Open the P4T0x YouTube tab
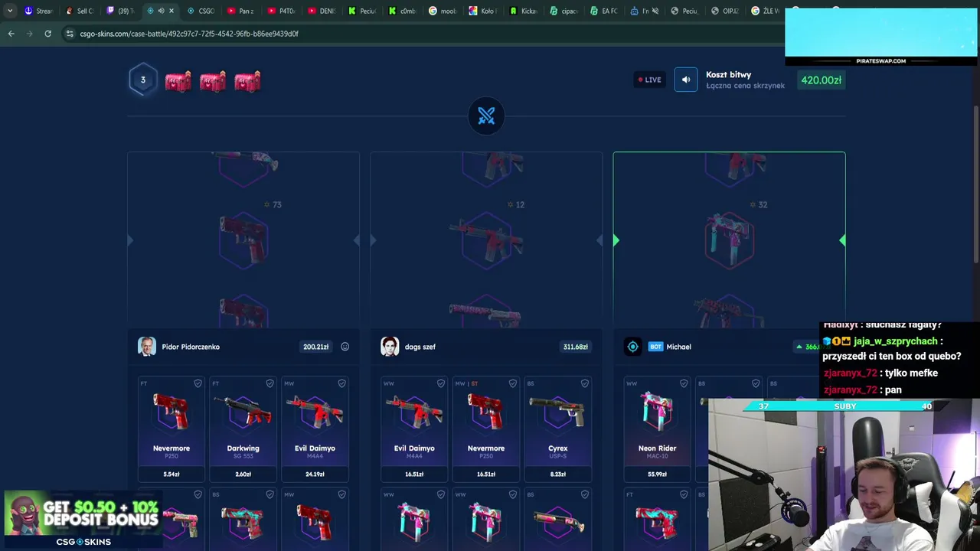 point(282,11)
